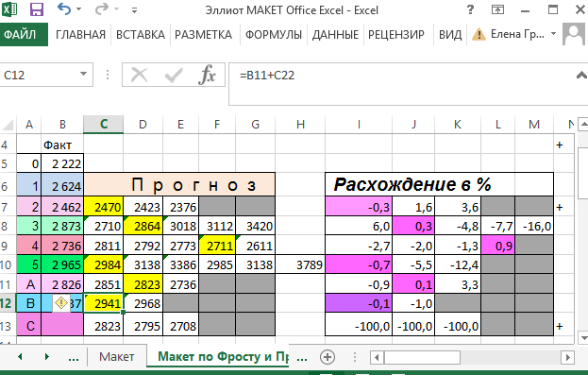Expand the formula bar
The height and width of the screenshot is (375, 588).
(x=581, y=76)
